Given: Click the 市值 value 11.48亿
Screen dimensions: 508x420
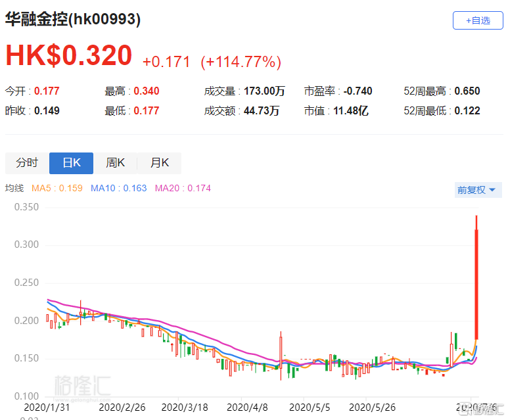Looking at the screenshot, I should (x=350, y=110).
